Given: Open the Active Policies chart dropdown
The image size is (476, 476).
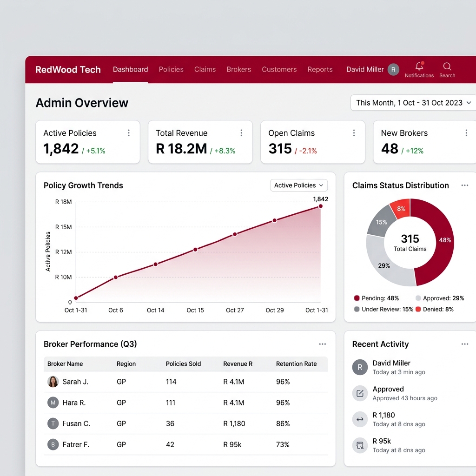Looking at the screenshot, I should [299, 185].
